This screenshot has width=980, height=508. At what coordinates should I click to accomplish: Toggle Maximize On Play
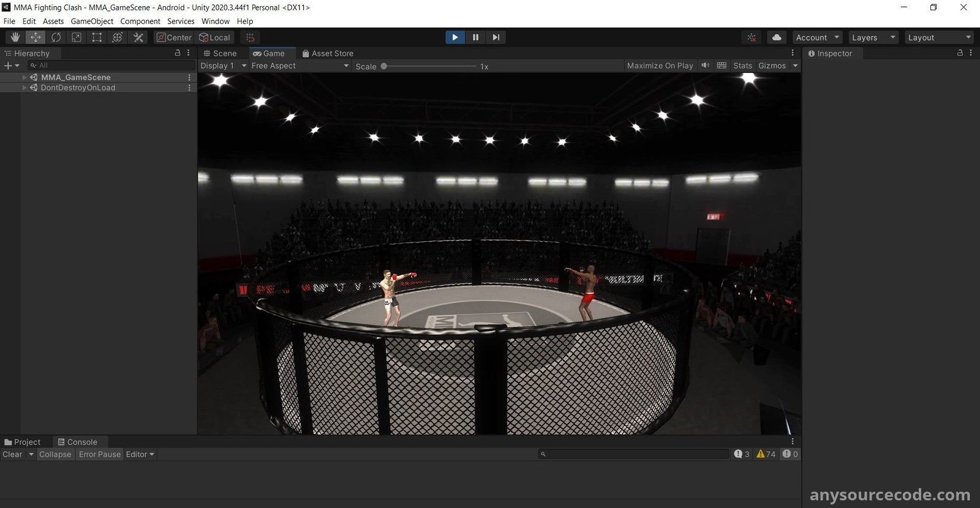pyautogui.click(x=660, y=65)
